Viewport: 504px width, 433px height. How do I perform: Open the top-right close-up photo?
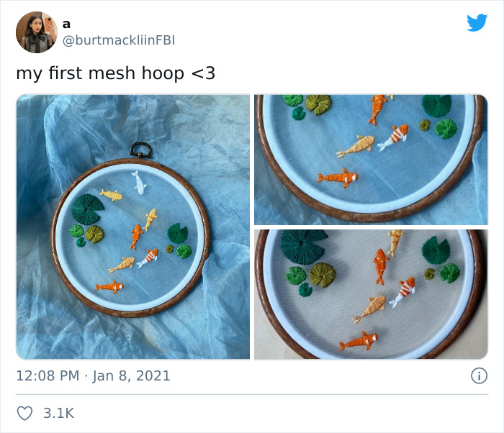click(370, 159)
